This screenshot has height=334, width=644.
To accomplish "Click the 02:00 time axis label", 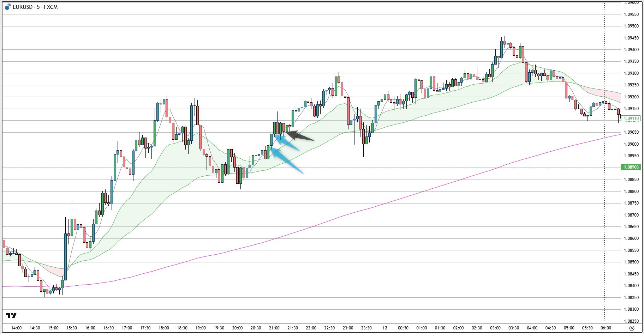I will tap(458, 328).
